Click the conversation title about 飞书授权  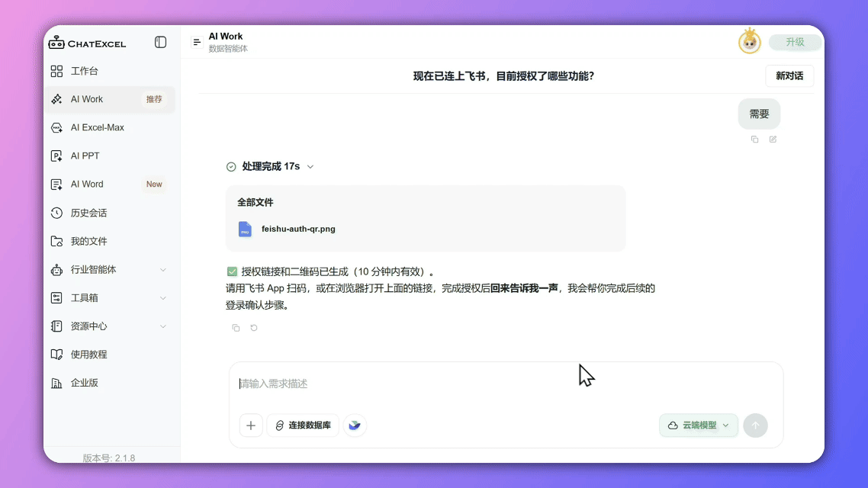(x=503, y=75)
